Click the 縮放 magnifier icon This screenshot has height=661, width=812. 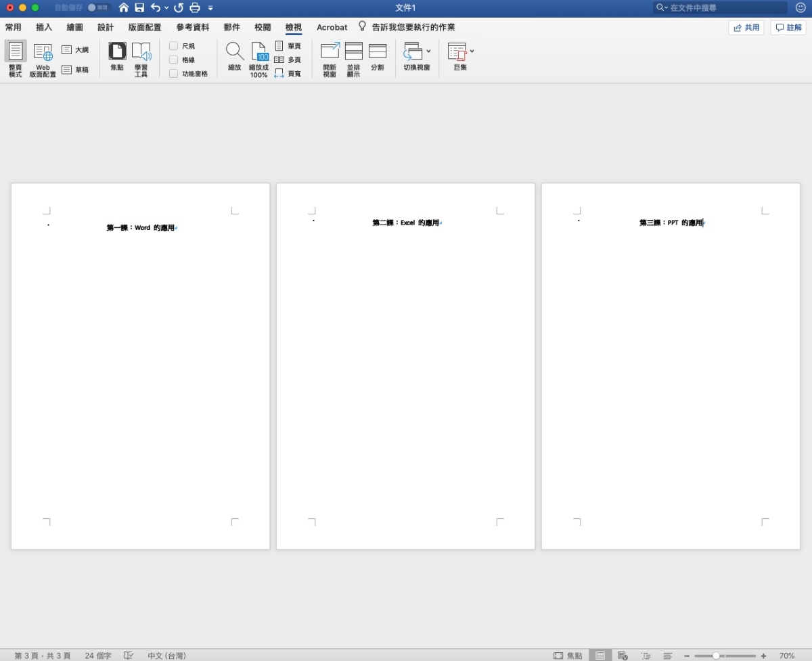tap(235, 52)
